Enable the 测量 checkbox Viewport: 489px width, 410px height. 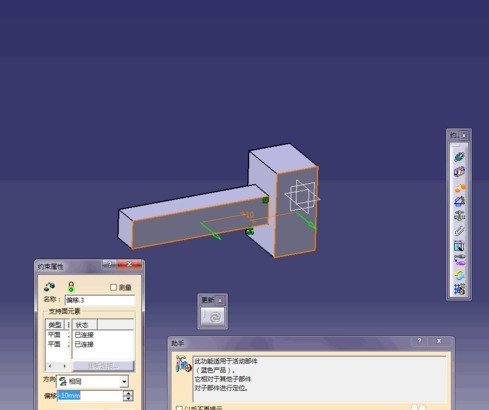point(113,287)
